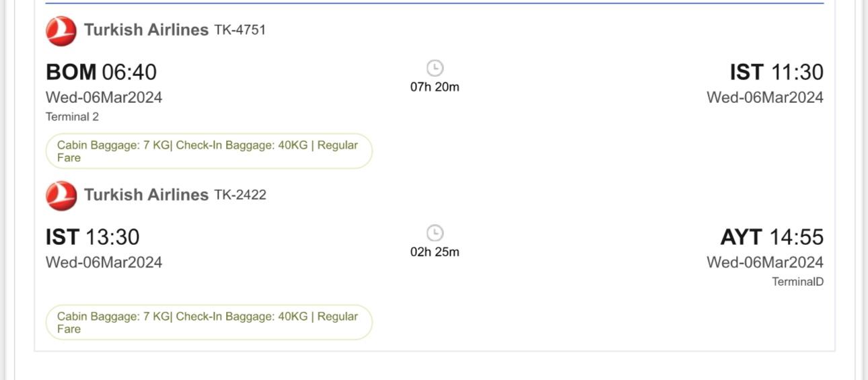This screenshot has height=380, width=868.
Task: Select the Terminal 2 label under BOM
Action: pyautogui.click(x=72, y=117)
